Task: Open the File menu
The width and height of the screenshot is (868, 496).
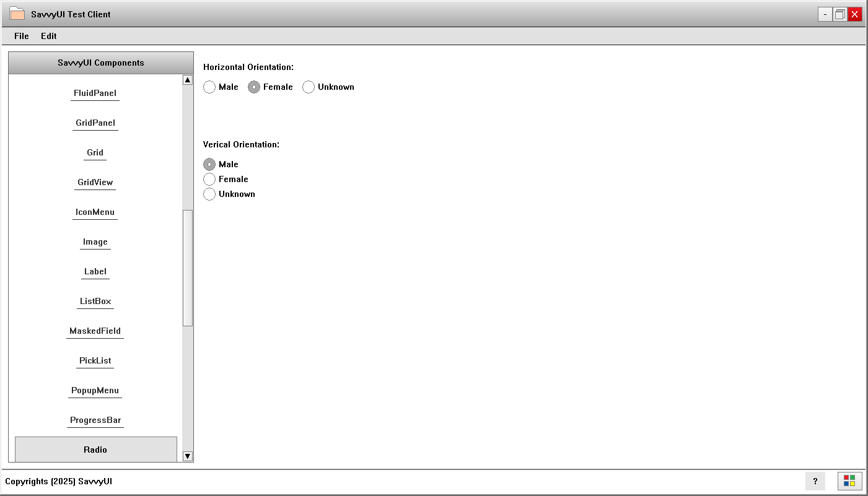Action: pyautogui.click(x=22, y=36)
